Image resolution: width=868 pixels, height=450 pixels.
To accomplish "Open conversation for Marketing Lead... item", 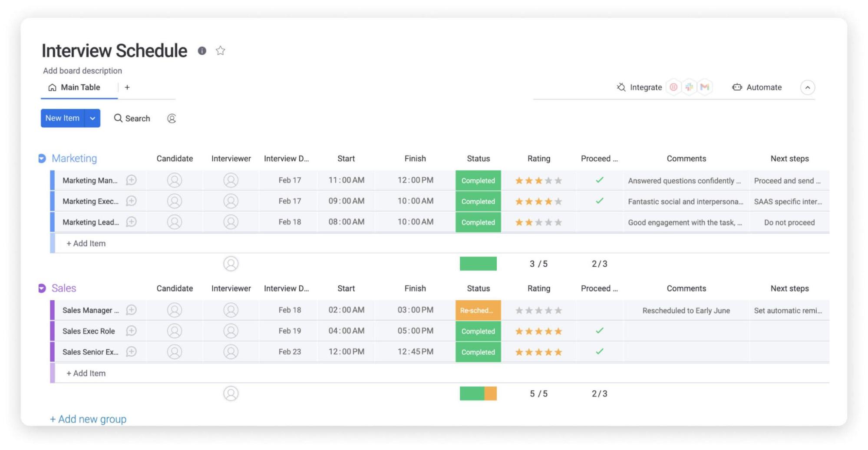I will [131, 222].
